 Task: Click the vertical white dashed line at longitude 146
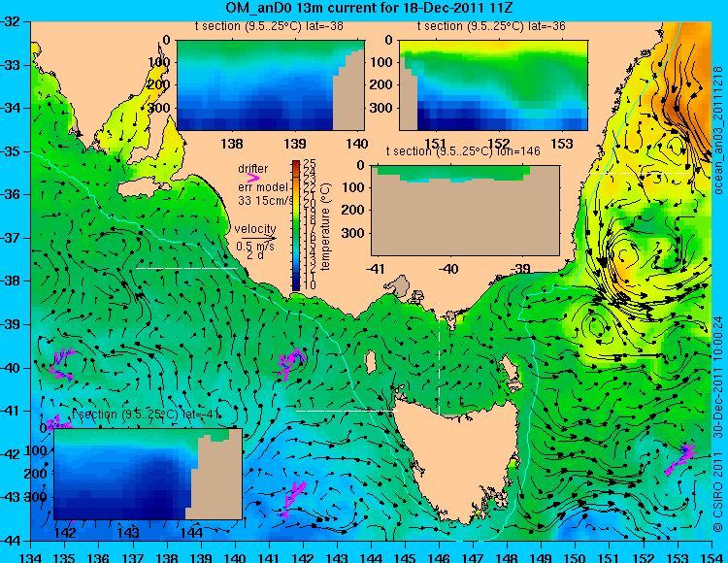[x=439, y=359]
